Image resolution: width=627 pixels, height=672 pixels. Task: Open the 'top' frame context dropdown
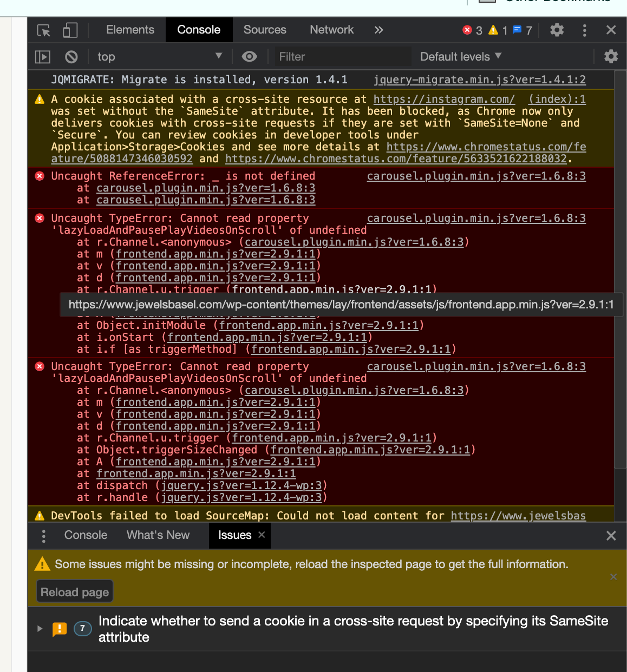click(x=160, y=56)
